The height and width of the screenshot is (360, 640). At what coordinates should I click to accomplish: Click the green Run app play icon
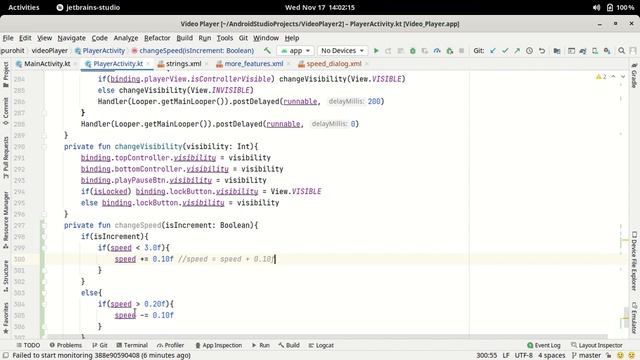[x=376, y=51]
